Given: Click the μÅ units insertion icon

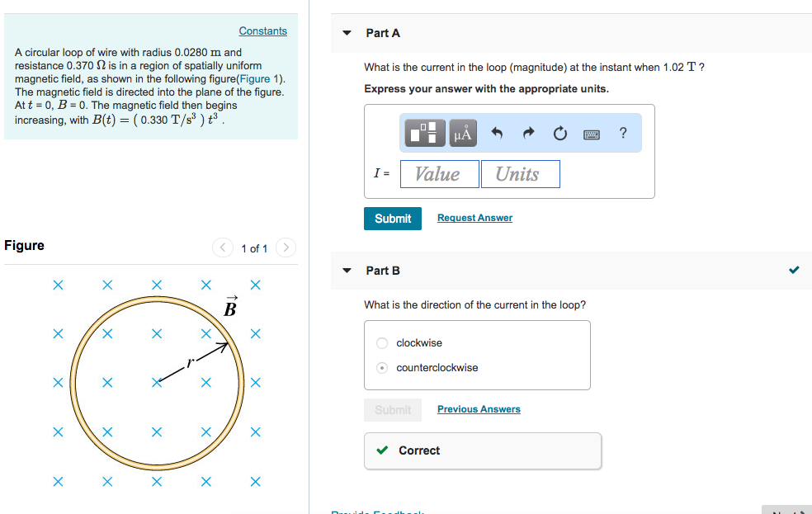Looking at the screenshot, I should [462, 133].
